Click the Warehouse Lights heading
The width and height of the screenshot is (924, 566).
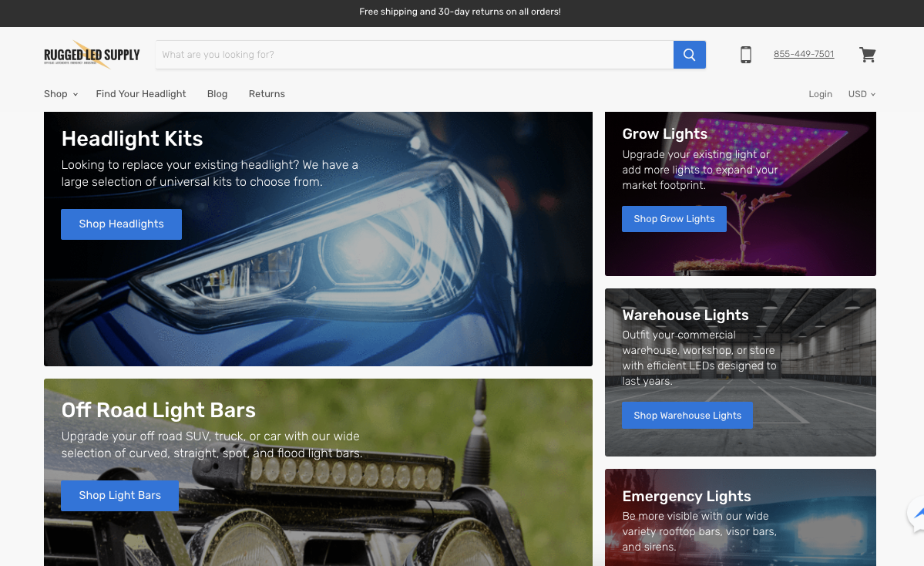(x=685, y=315)
